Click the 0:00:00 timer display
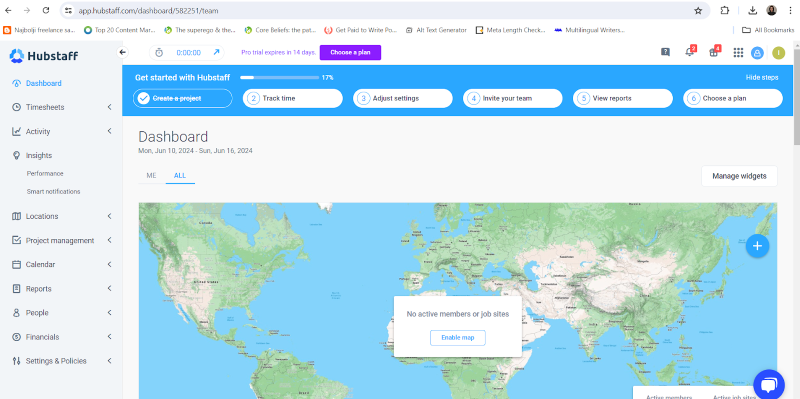 (x=188, y=53)
